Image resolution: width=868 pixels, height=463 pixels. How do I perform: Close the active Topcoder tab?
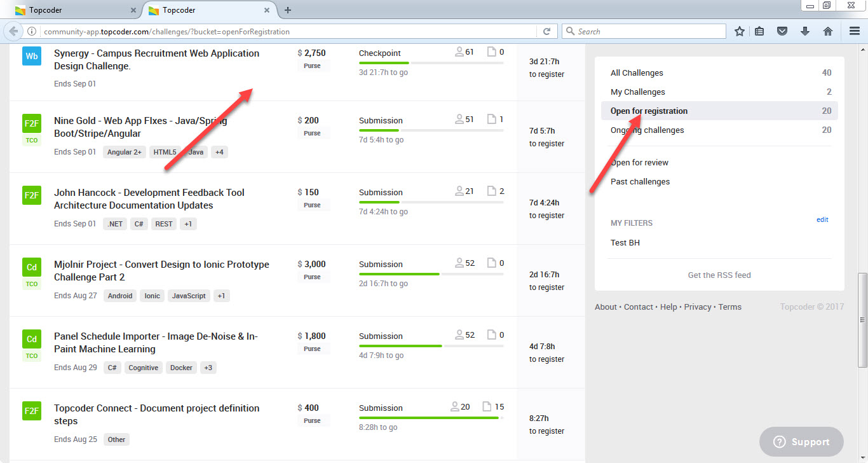tap(267, 10)
